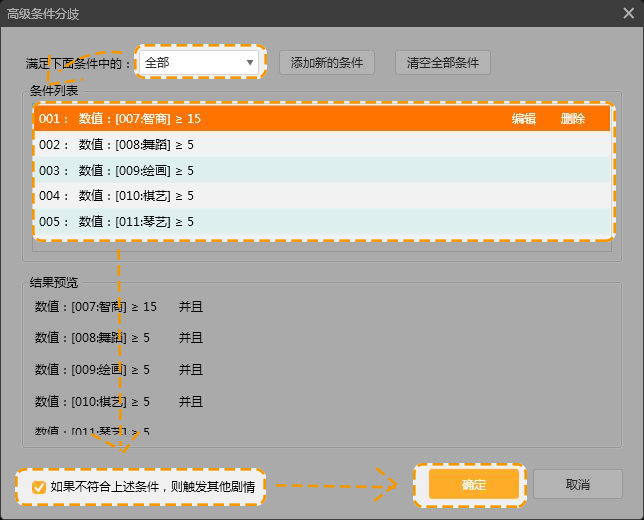The width and height of the screenshot is (644, 520).
Task: Click 编辑 on the highlighted condition
Action: (x=524, y=118)
